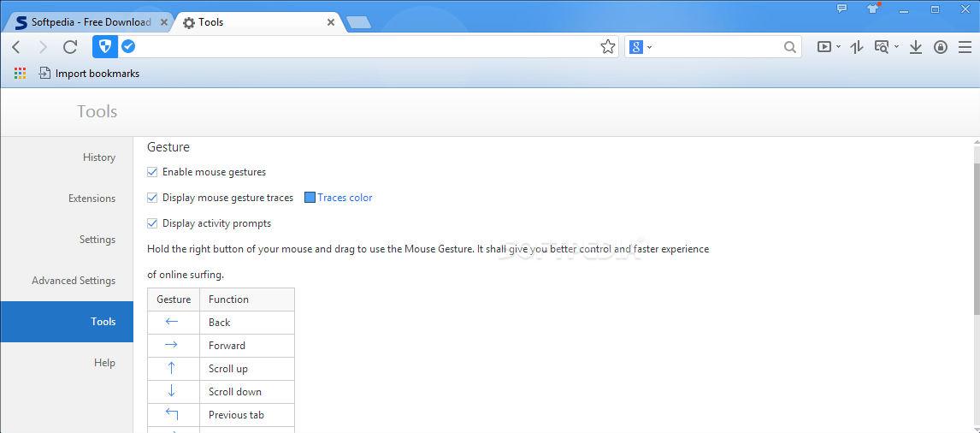Image resolution: width=980 pixels, height=433 pixels.
Task: Go back with the browser back arrow
Action: [x=17, y=47]
